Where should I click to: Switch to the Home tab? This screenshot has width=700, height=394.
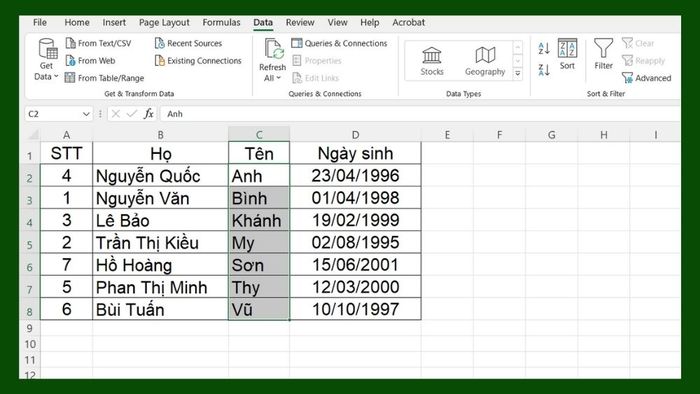(x=77, y=22)
